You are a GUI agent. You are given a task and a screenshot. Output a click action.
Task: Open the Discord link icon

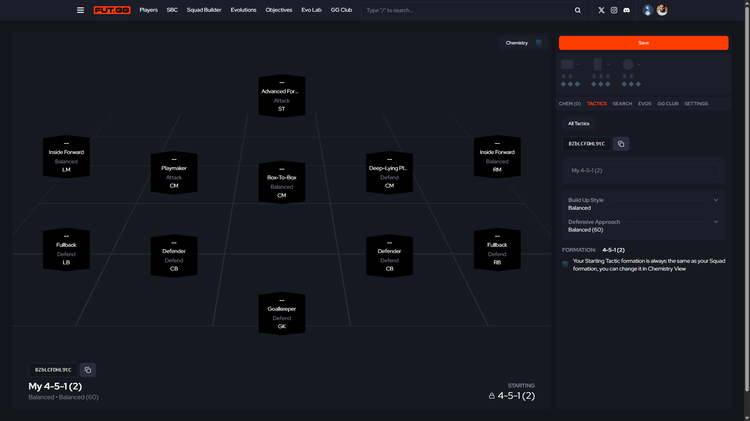[x=627, y=10]
